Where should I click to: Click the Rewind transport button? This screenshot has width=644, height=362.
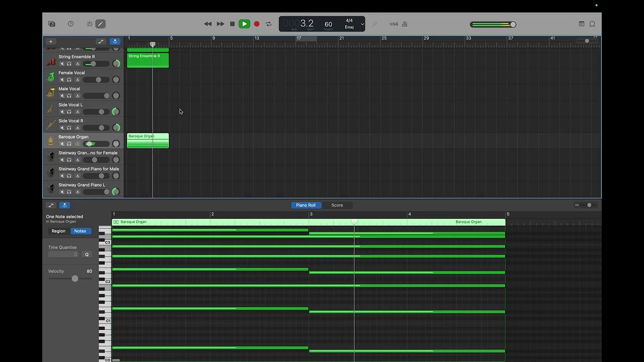(208, 24)
